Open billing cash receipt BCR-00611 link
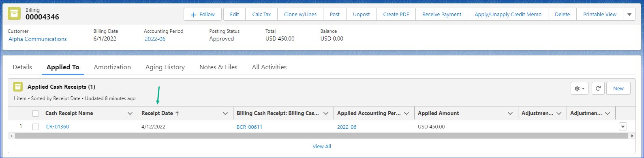This screenshot has height=158, width=644. pyautogui.click(x=249, y=127)
